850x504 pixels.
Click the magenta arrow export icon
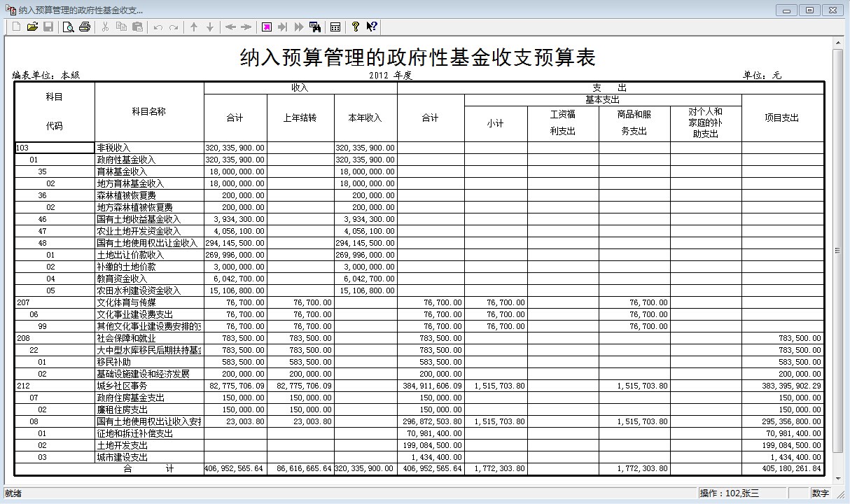click(x=267, y=27)
